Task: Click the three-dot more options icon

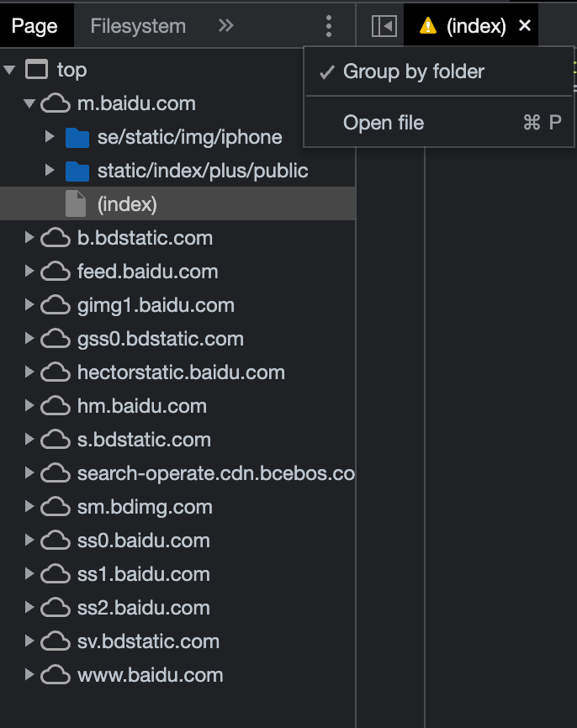Action: tap(329, 26)
